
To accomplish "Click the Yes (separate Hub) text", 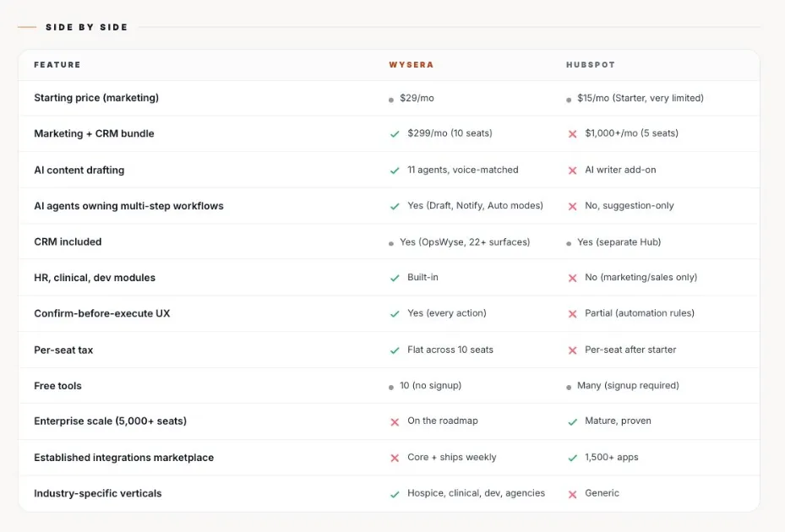I will click(619, 242).
